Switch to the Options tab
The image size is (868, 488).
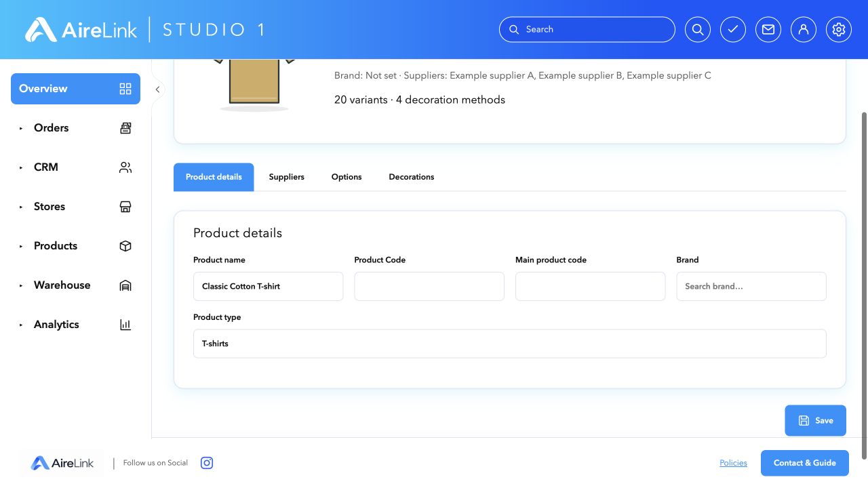pyautogui.click(x=347, y=177)
